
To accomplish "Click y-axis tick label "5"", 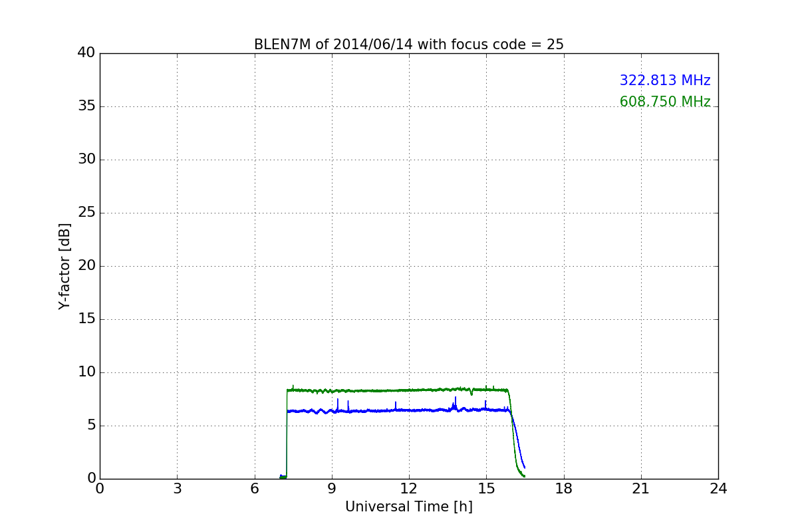I will [x=91, y=425].
